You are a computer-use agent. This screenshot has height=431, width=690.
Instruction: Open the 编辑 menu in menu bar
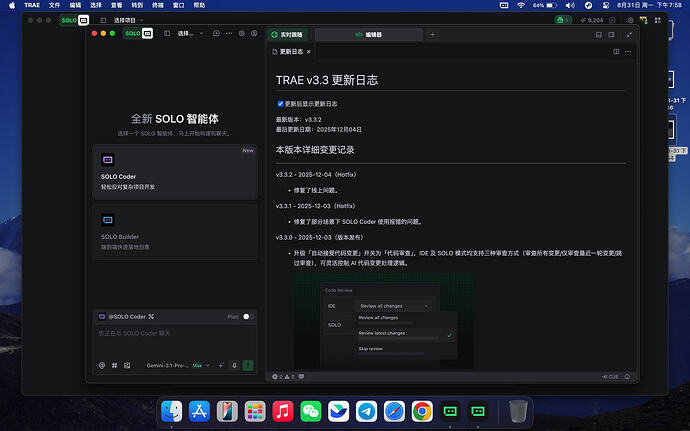tap(75, 5)
